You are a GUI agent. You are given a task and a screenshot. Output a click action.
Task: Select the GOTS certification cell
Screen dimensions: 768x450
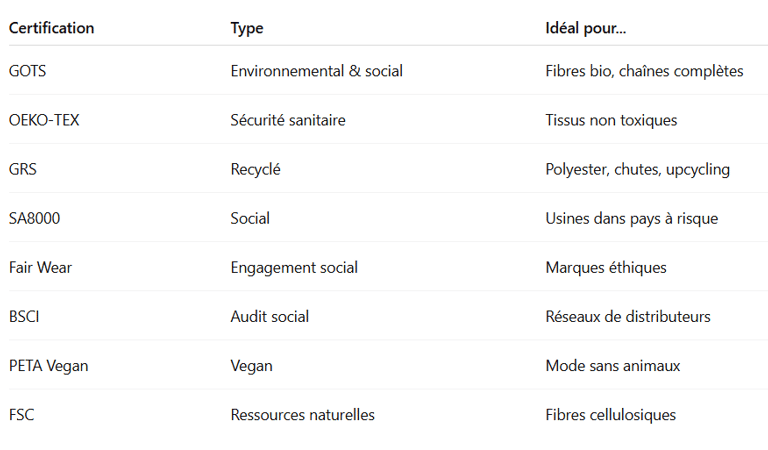point(28,71)
